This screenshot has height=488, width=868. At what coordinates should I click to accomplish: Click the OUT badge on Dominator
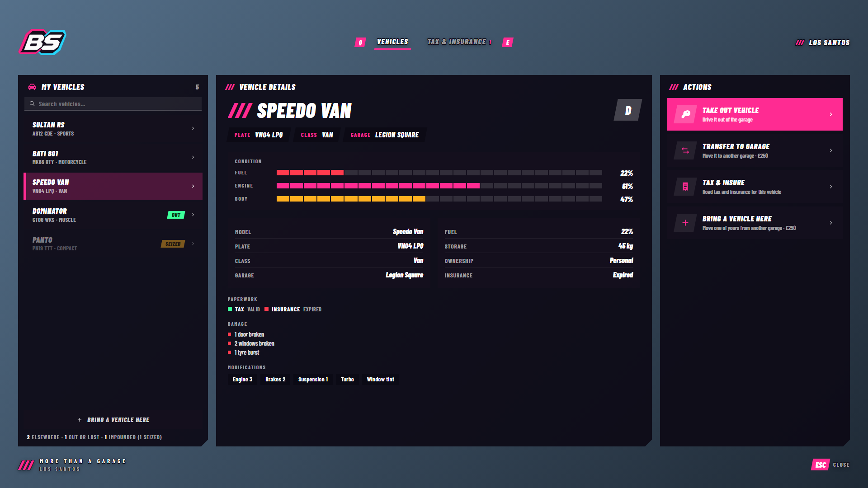(176, 215)
